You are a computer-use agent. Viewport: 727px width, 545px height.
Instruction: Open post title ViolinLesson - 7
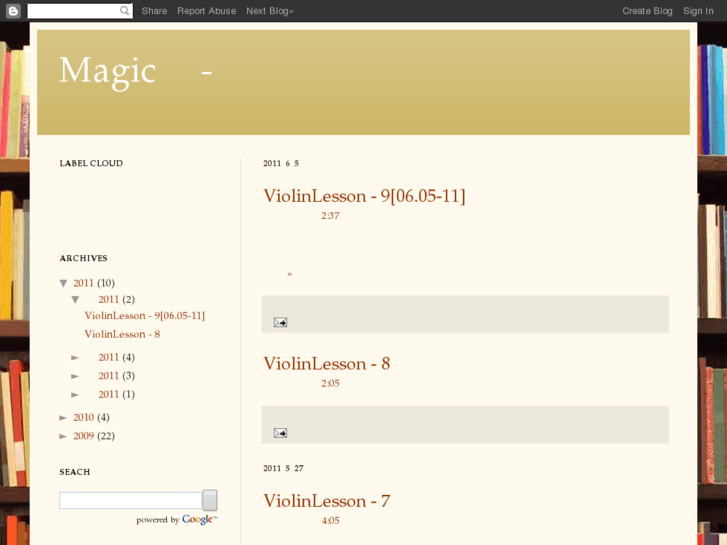[x=326, y=501]
